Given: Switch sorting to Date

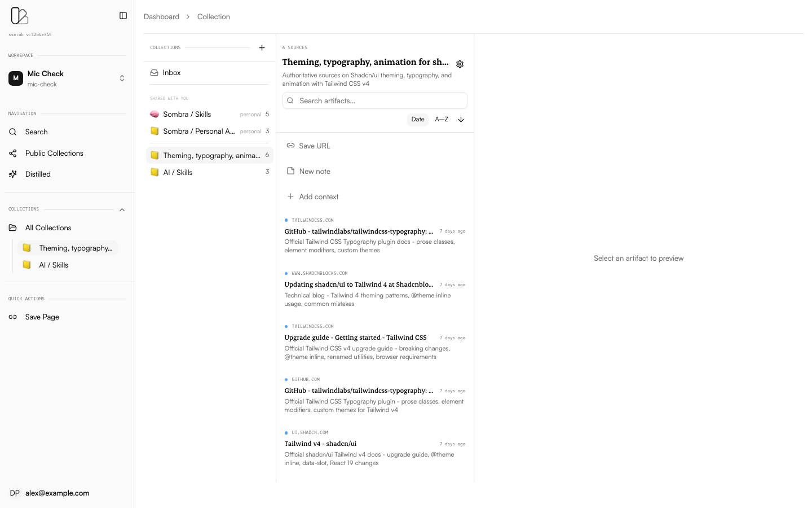Looking at the screenshot, I should click(x=417, y=120).
